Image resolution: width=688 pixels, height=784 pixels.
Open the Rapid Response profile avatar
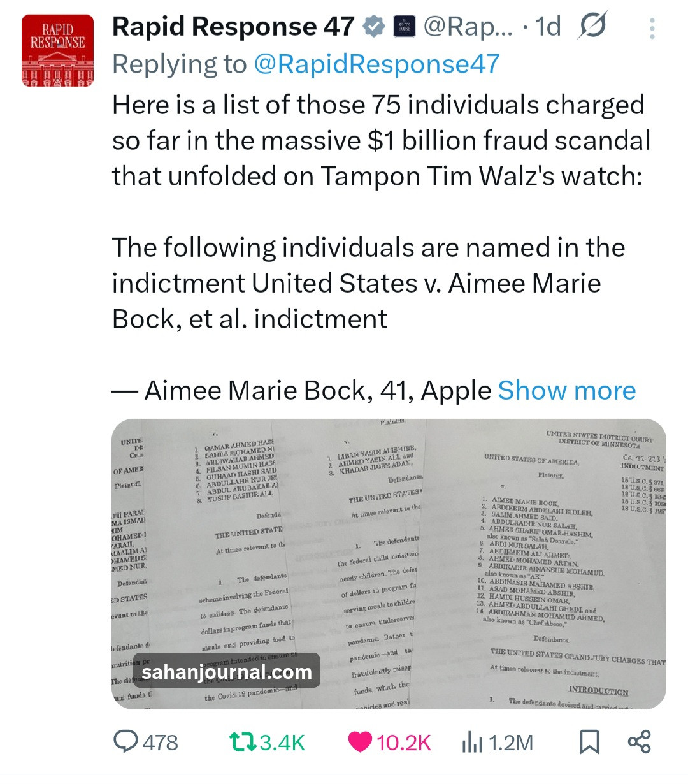click(x=57, y=50)
